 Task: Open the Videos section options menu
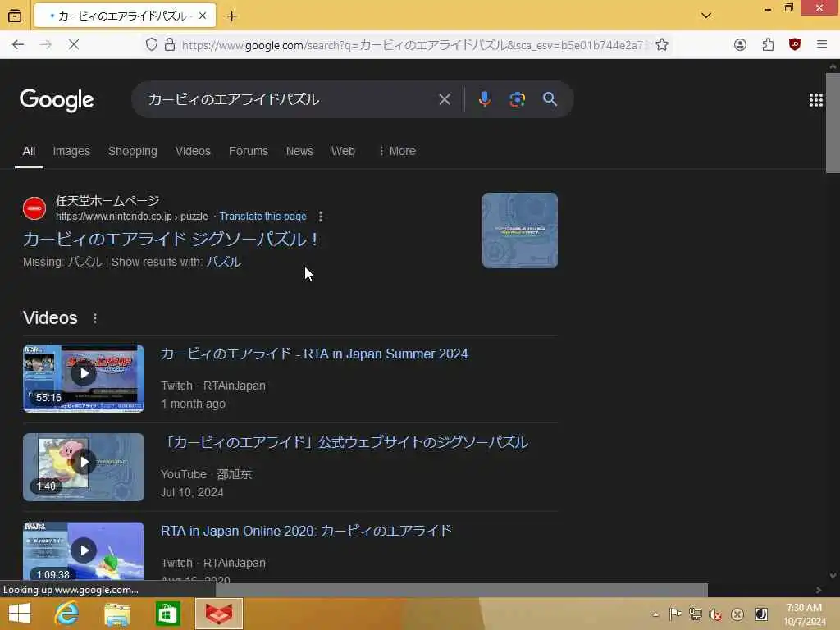pyautogui.click(x=95, y=318)
